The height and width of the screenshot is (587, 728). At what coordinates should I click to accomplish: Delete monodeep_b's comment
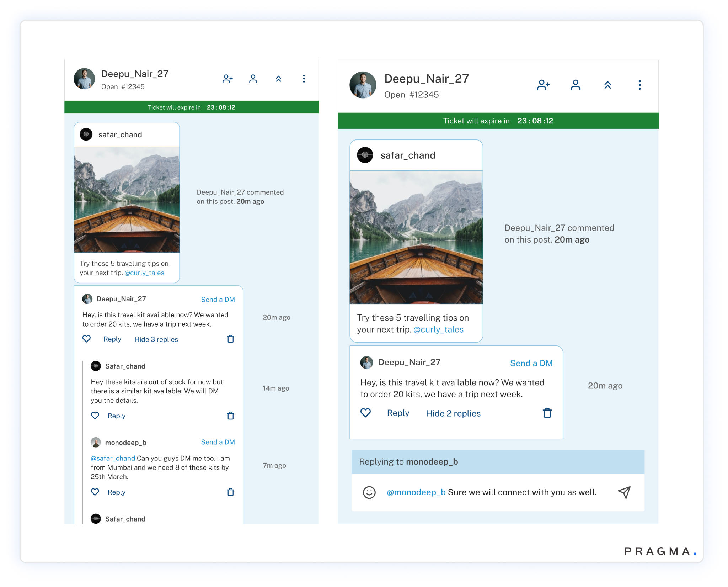pos(231,492)
